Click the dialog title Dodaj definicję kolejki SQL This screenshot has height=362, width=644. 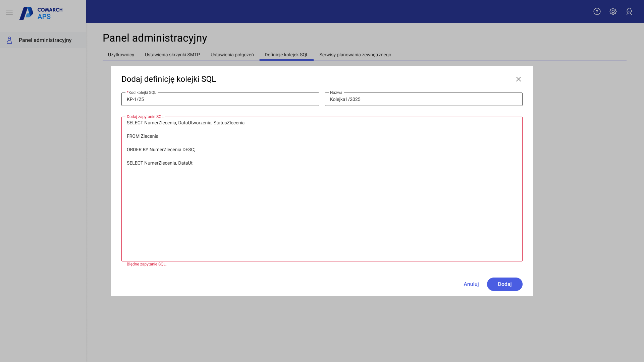(x=168, y=79)
